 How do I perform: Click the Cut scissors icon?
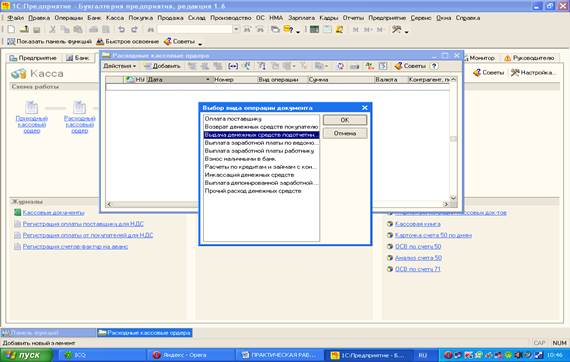(52, 29)
